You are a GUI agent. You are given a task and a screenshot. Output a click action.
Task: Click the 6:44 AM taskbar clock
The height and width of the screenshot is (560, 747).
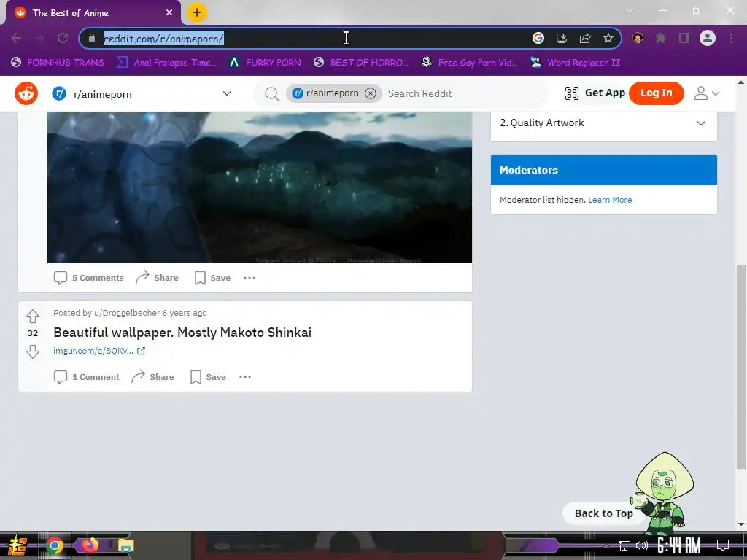click(x=679, y=545)
